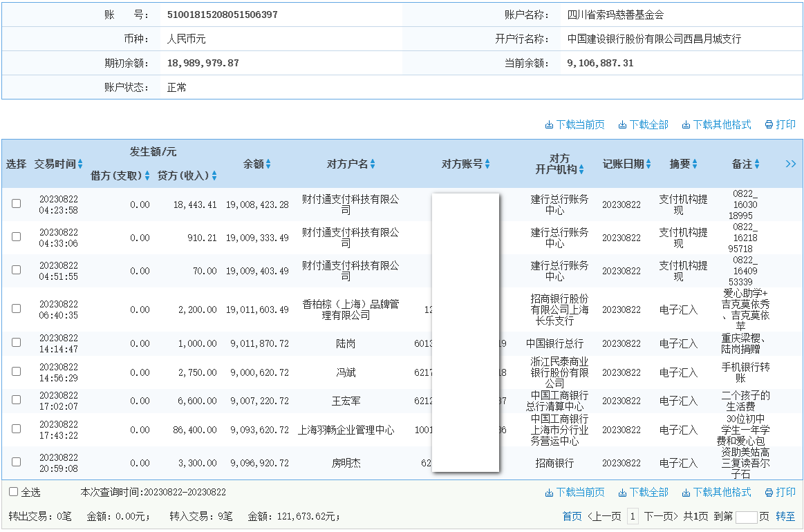
Task: Sort by posting date (记账日期) arrows
Action: click(x=648, y=164)
